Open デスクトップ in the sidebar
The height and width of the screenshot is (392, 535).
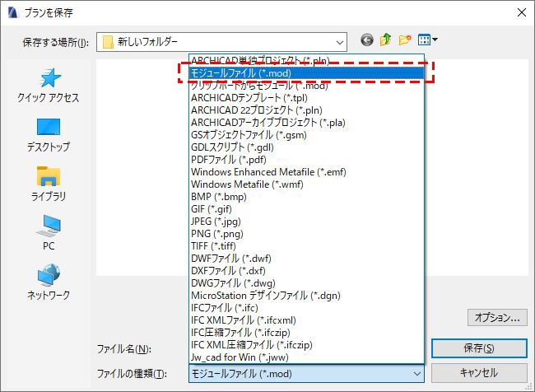pos(49,135)
